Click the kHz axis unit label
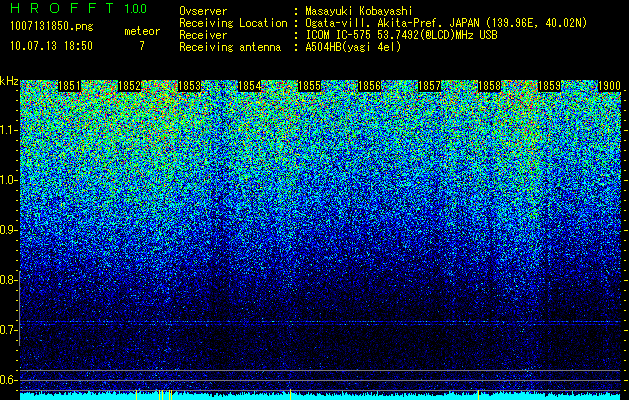Viewport: 629px width, 400px height. pyautogui.click(x=9, y=81)
